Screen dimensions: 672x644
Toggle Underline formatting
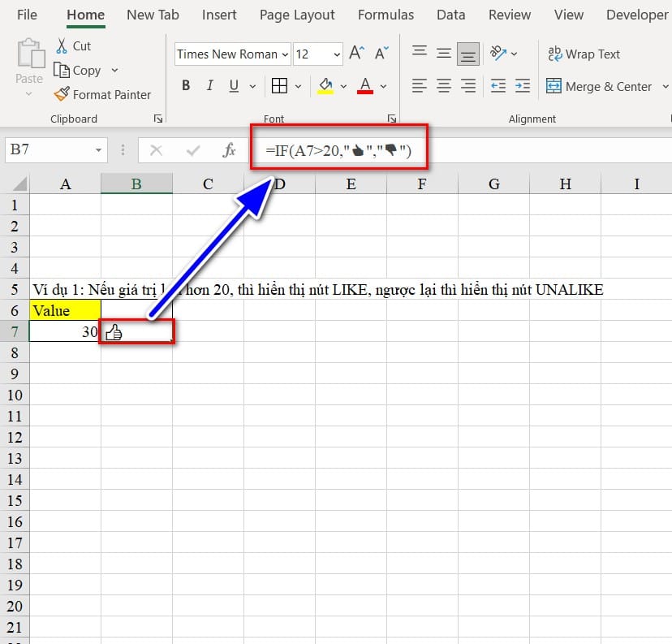pos(234,86)
